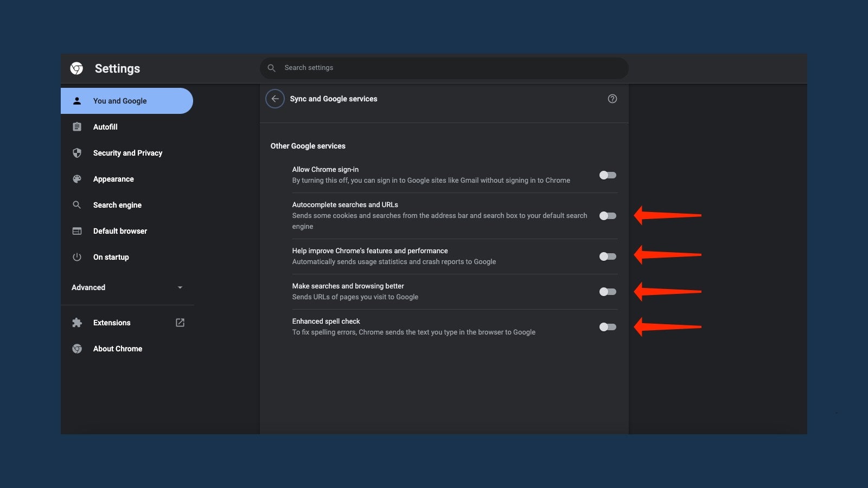Toggle Make searches and browsing better switch
This screenshot has height=488, width=868.
coord(608,292)
